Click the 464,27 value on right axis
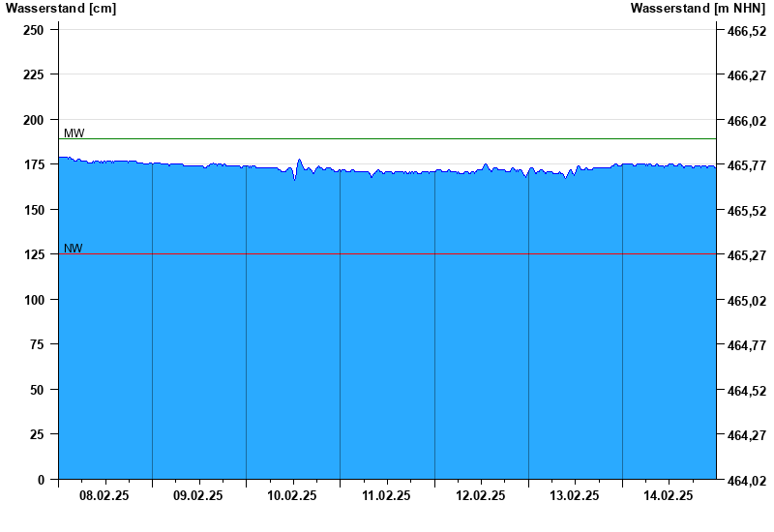The width and height of the screenshot is (774, 532). click(747, 435)
